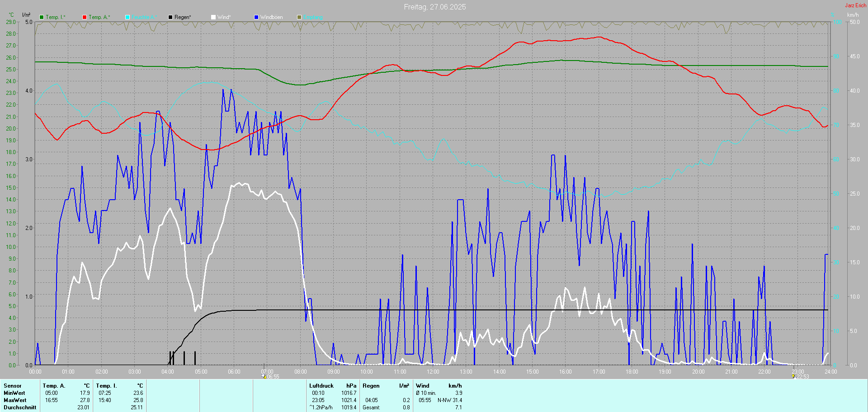Click the '24:00' time axis label
This screenshot has width=868, height=412.
[831, 372]
